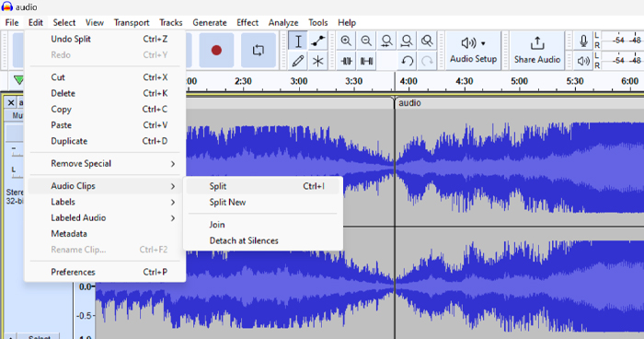Click Trim audio outside selection icon
Viewport: 644px width, 339px height.
(346, 62)
